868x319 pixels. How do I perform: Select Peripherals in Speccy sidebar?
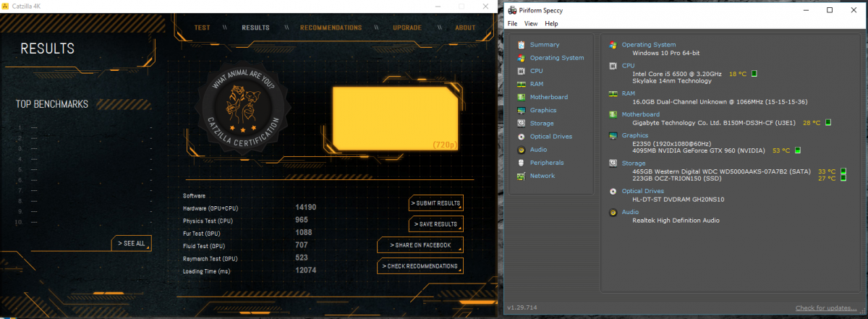(x=547, y=162)
